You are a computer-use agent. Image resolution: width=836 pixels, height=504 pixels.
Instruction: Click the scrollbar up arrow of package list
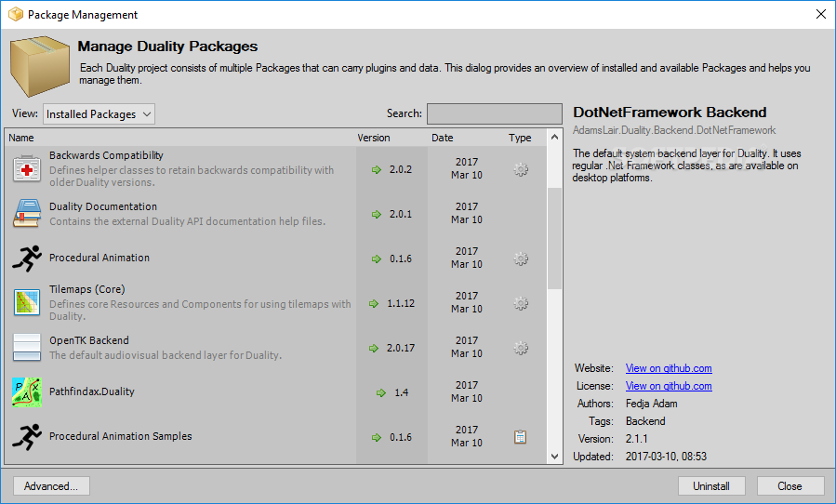[554, 137]
